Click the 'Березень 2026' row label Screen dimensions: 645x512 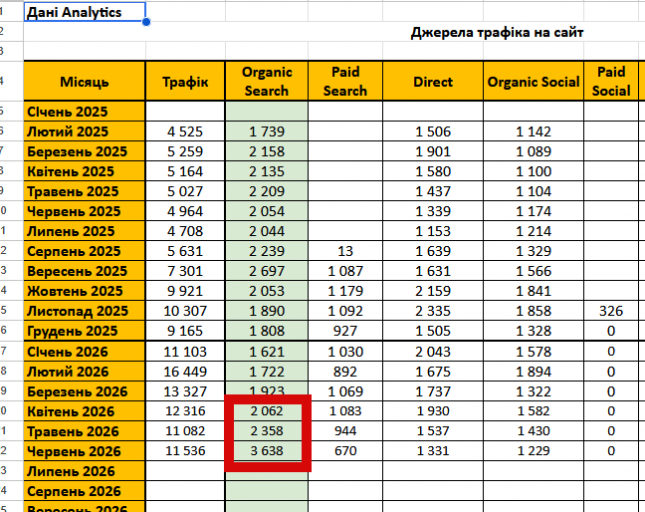[x=84, y=392]
